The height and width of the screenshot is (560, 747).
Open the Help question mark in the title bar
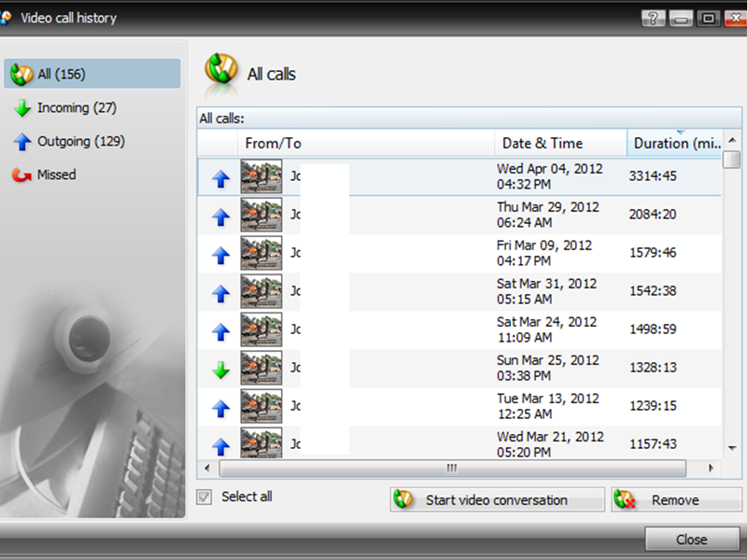tap(655, 17)
